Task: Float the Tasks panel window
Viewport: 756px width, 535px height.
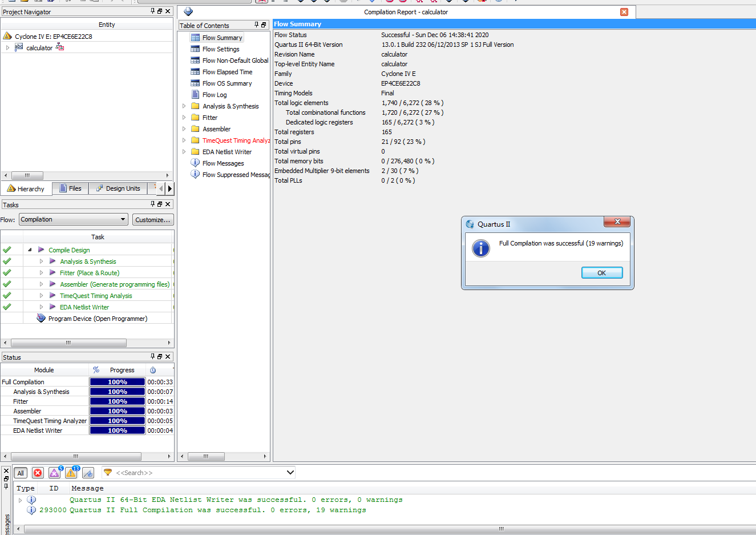Action: coord(160,204)
